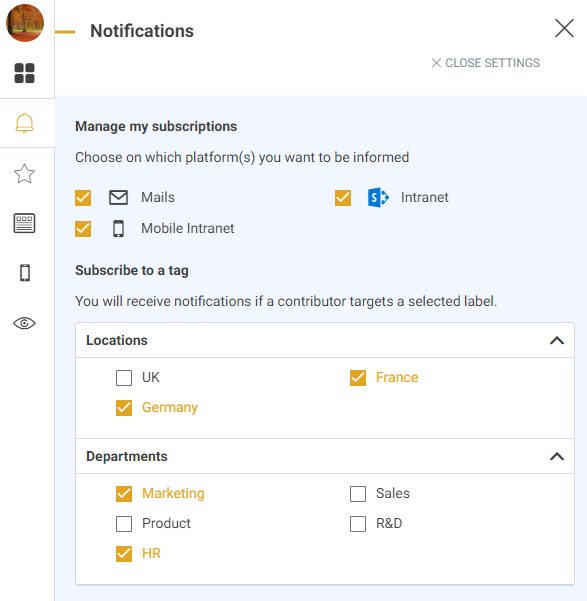
Task: Uncheck the Intranet platform checkbox
Action: [343, 198]
